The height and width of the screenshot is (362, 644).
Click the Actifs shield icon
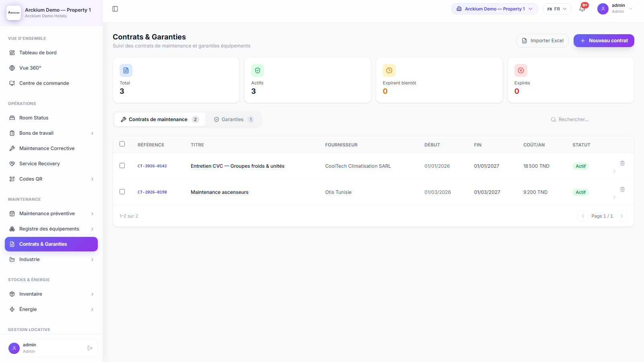pyautogui.click(x=258, y=70)
